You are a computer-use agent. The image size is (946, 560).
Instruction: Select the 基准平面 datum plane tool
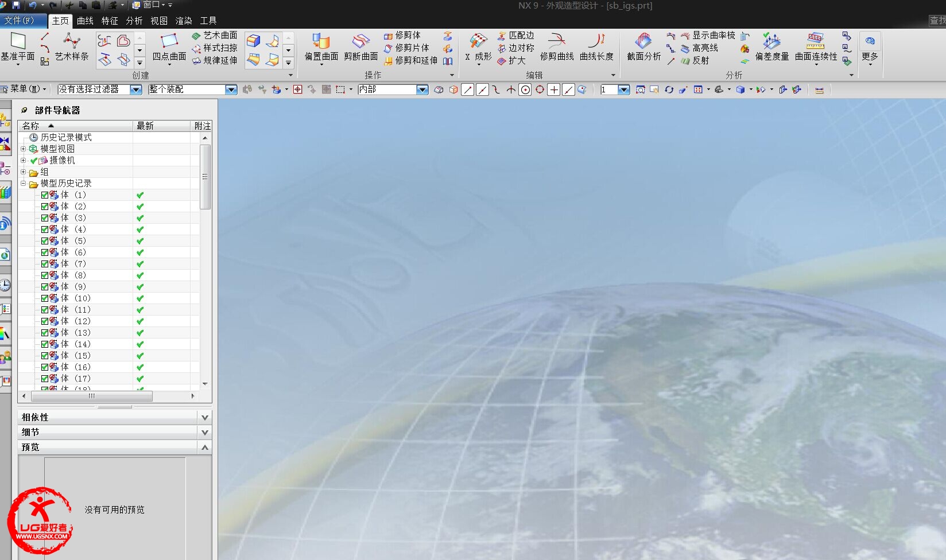coord(18,47)
